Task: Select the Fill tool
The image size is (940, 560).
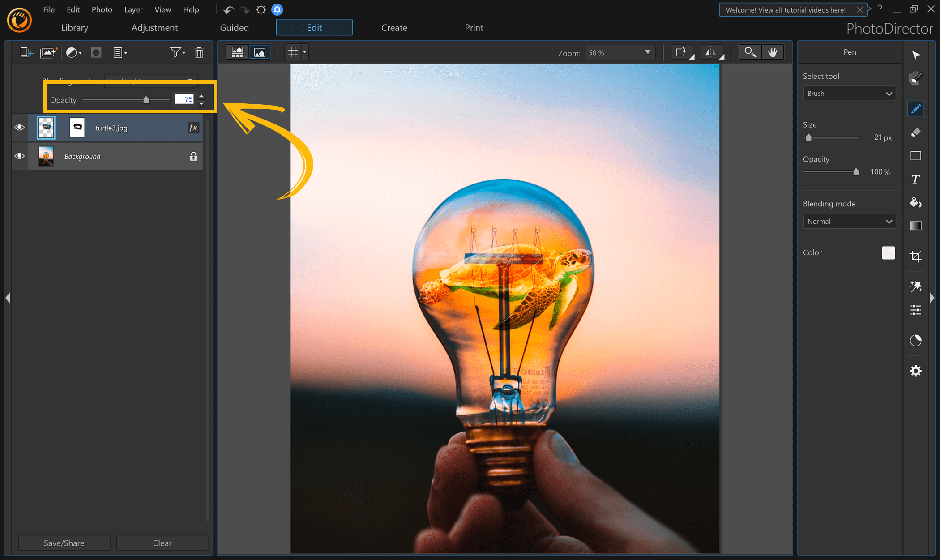Action: tap(916, 202)
